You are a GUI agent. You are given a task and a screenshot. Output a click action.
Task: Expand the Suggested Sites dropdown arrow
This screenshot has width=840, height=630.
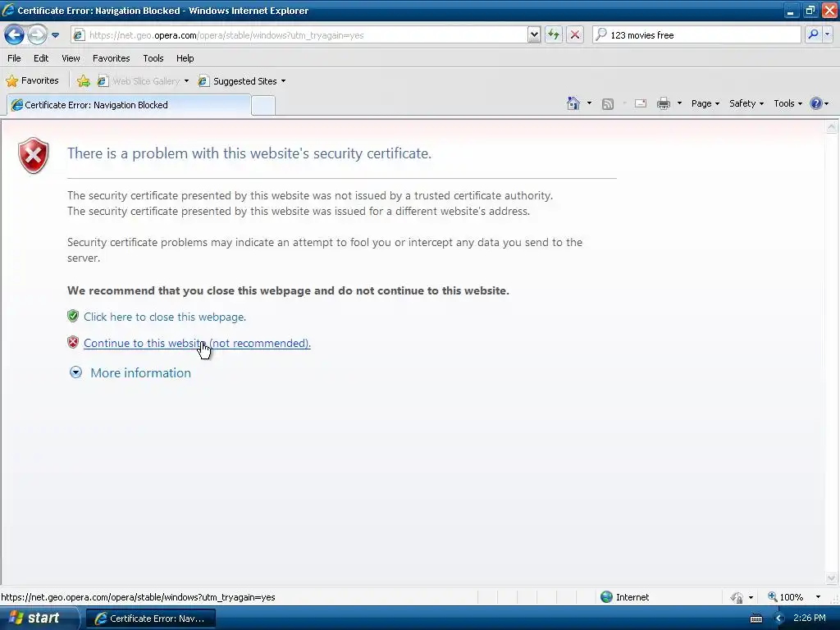(x=283, y=81)
